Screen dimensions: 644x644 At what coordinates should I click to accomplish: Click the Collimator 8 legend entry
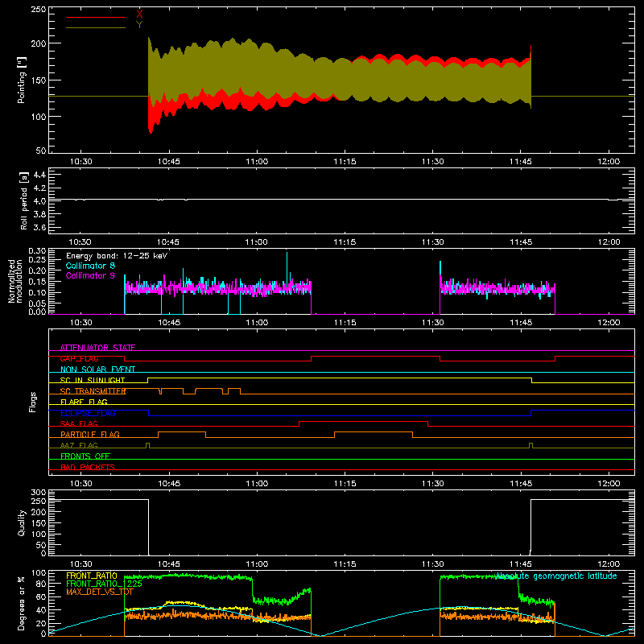click(90, 266)
